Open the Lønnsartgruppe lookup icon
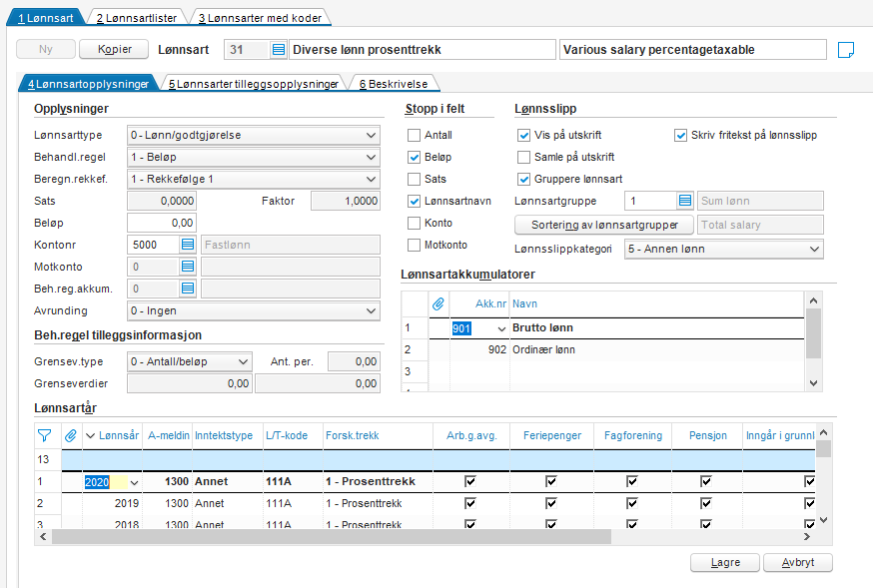The image size is (873, 588). [x=685, y=201]
